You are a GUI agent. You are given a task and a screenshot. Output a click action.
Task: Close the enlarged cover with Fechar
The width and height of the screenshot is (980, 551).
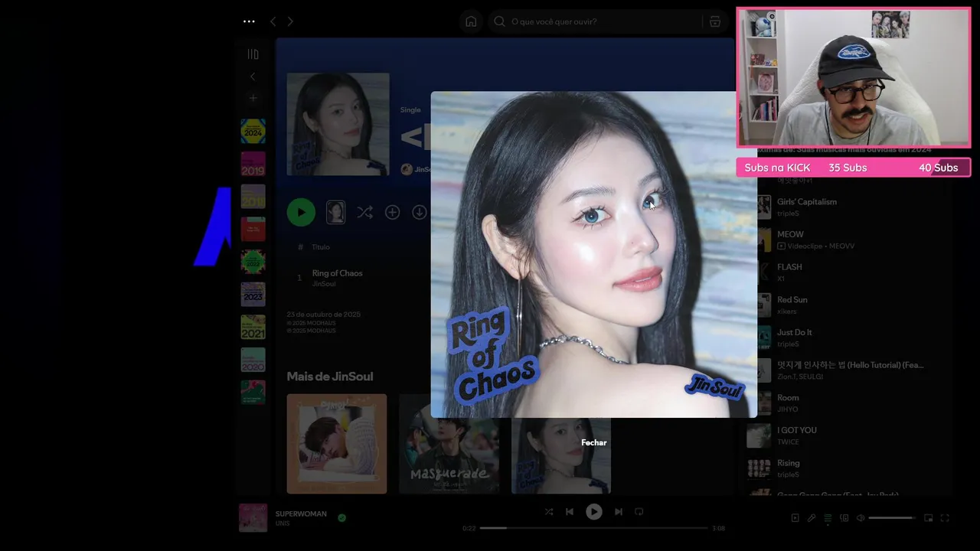[593, 442]
